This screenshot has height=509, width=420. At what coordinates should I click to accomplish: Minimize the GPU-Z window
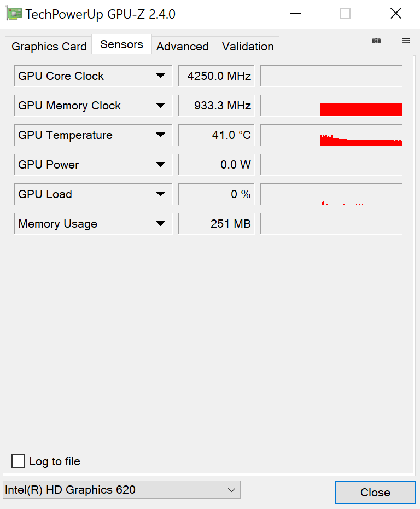pyautogui.click(x=295, y=14)
